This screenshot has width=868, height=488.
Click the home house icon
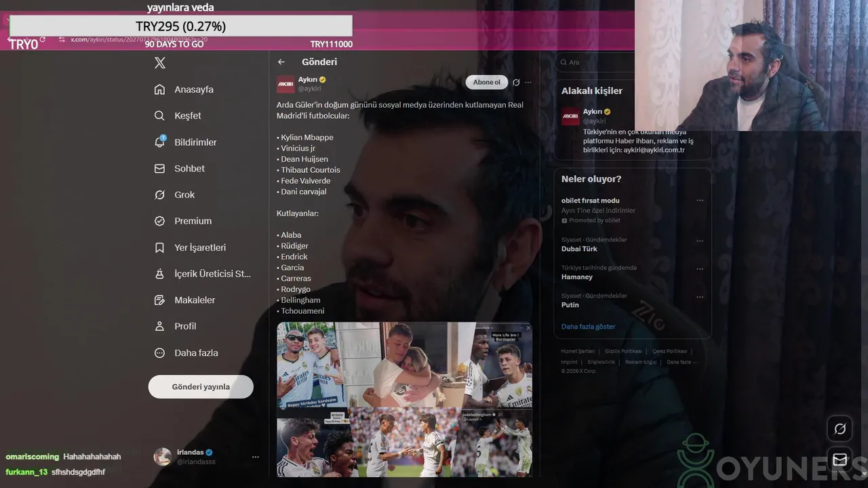coord(159,89)
